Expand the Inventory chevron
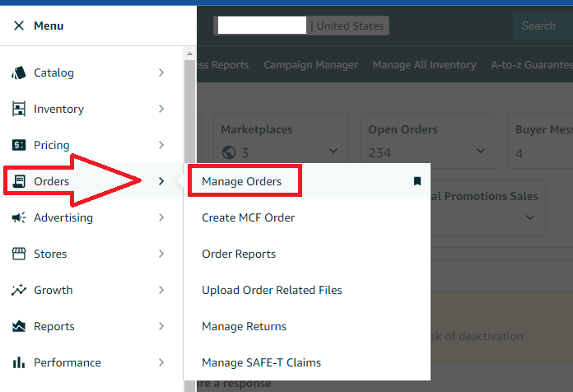Screen dimensions: 573x392 click(161, 109)
